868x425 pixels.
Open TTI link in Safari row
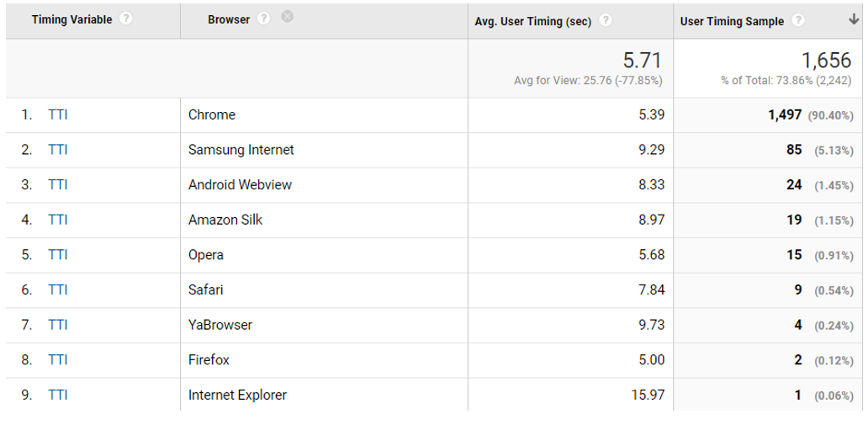pyautogui.click(x=57, y=290)
